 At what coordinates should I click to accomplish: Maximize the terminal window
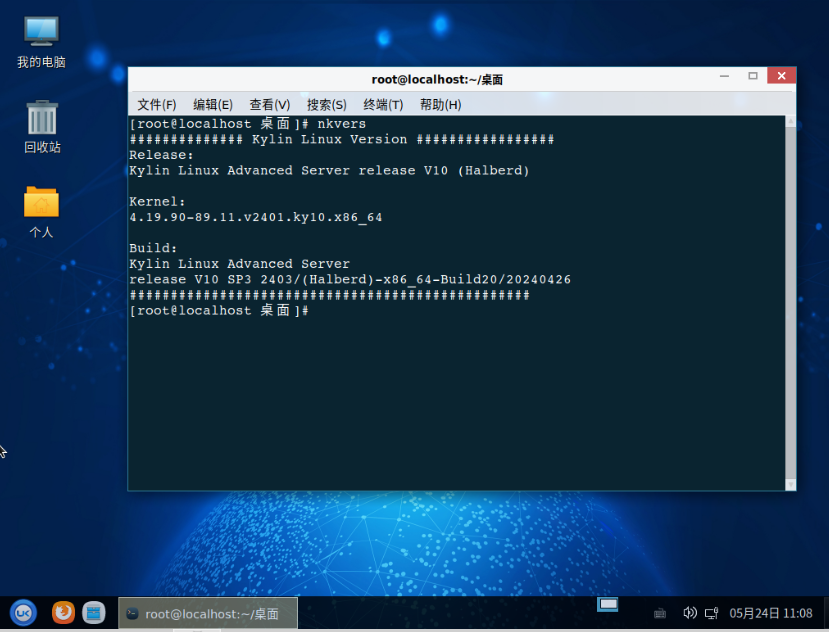pos(753,76)
